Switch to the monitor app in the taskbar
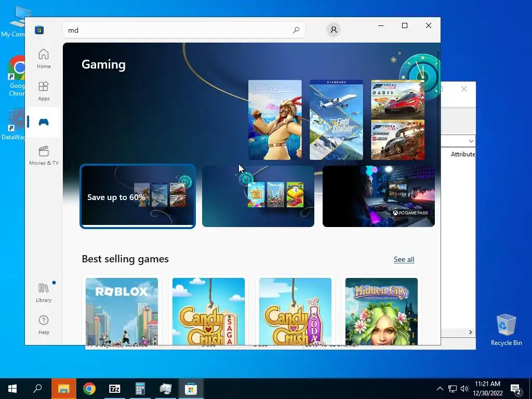 (166, 389)
